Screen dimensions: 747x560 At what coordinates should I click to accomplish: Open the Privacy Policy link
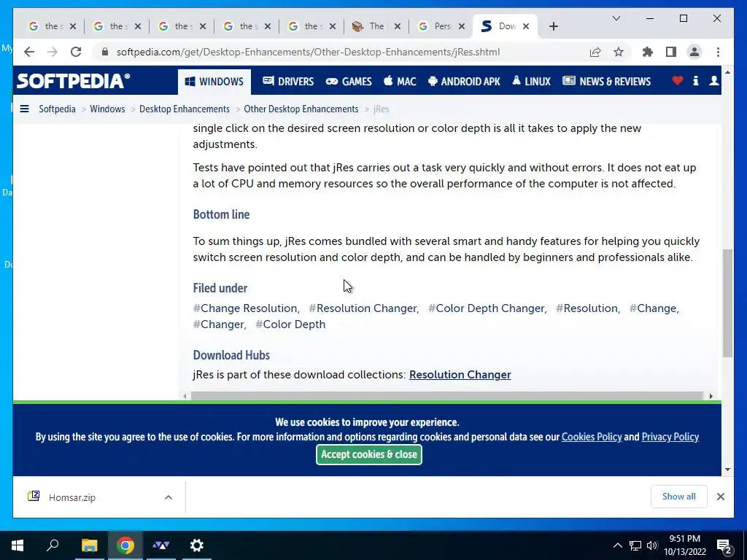670,437
